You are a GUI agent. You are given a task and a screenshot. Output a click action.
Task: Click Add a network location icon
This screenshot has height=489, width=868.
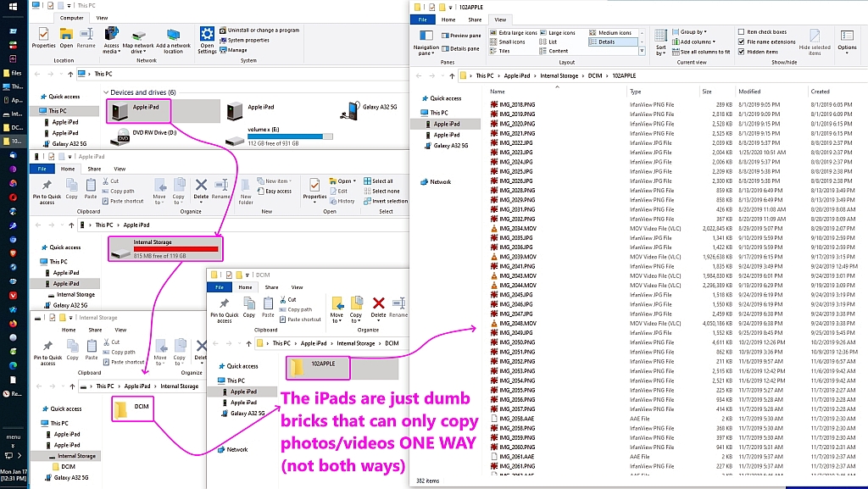173,35
